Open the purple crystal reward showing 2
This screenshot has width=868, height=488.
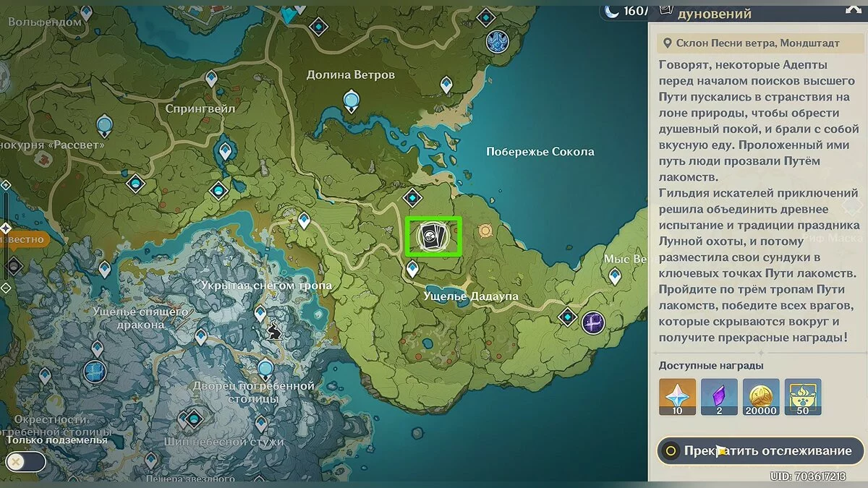pos(720,397)
